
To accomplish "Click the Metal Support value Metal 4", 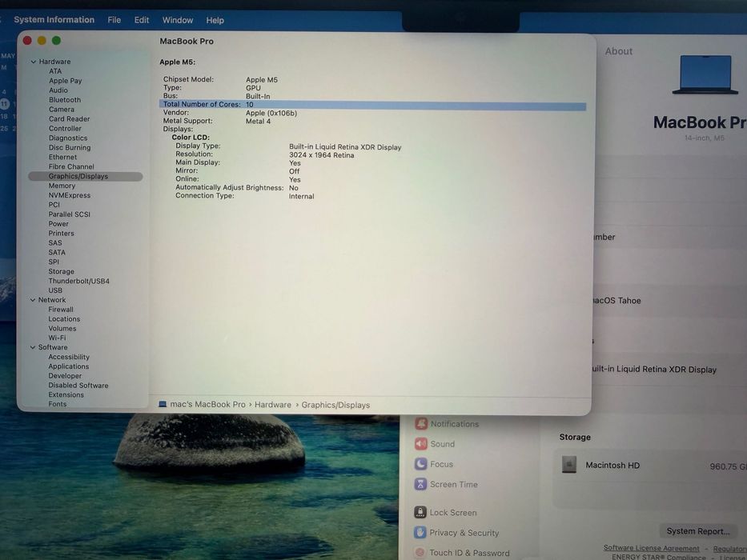I will tap(258, 122).
